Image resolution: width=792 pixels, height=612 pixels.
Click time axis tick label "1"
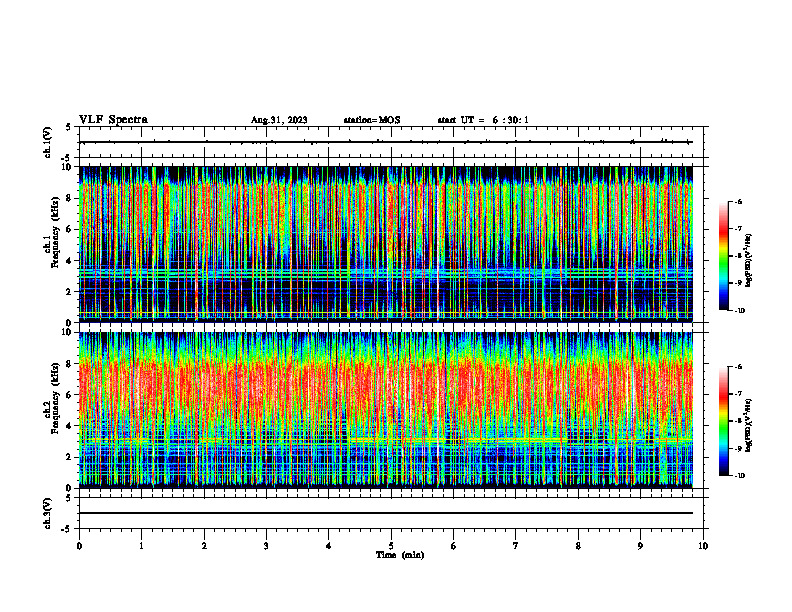(141, 546)
